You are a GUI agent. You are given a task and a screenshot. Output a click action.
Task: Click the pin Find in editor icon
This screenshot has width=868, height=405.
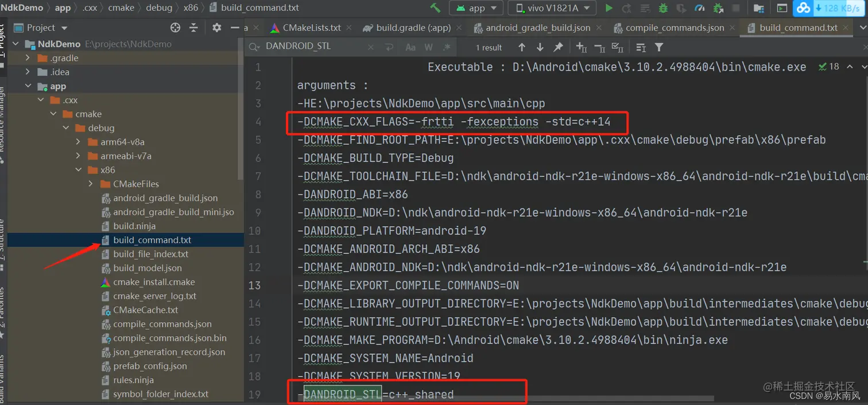(557, 47)
